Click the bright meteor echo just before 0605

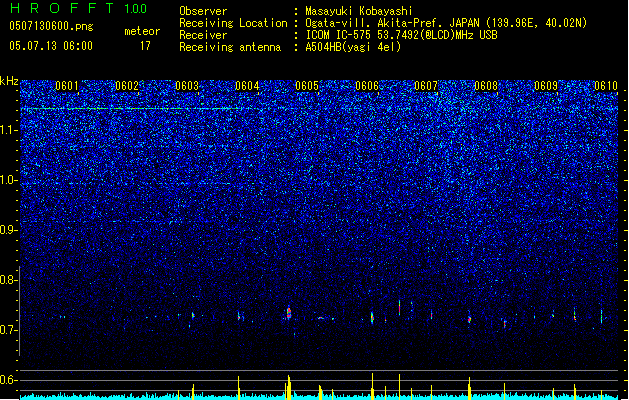(x=289, y=313)
